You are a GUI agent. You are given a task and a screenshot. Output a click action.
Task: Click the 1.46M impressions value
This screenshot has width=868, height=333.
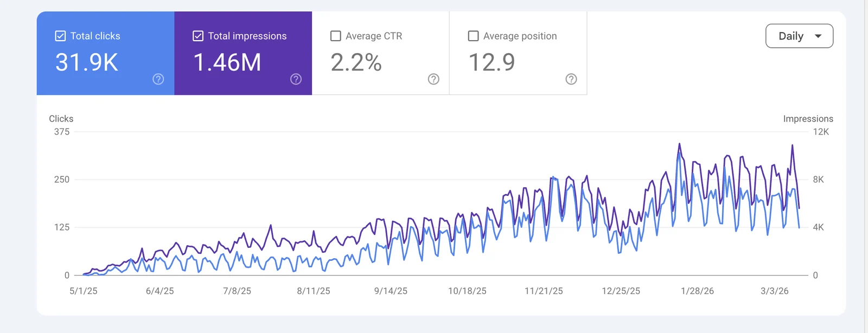[x=227, y=62]
